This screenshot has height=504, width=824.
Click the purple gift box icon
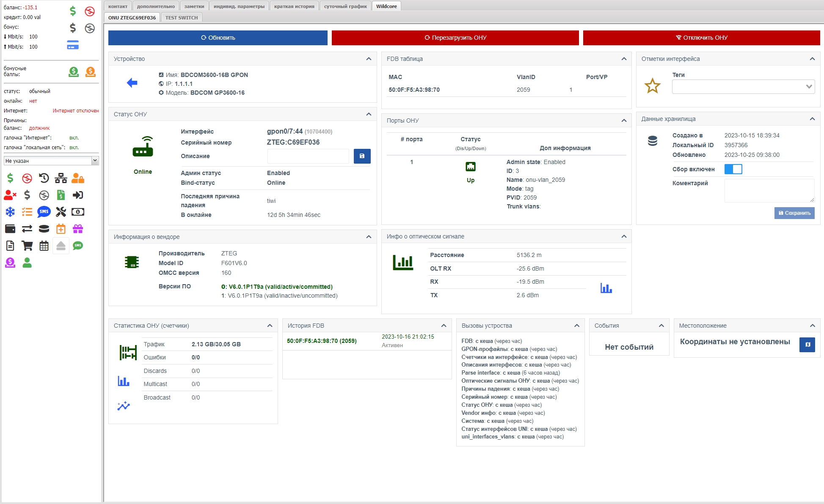[x=78, y=229]
